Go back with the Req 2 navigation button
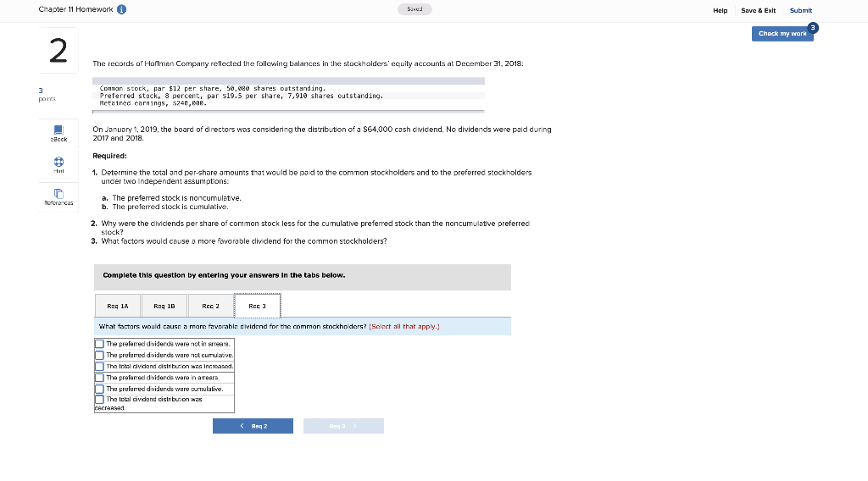The height and width of the screenshot is (481, 868). [253, 426]
